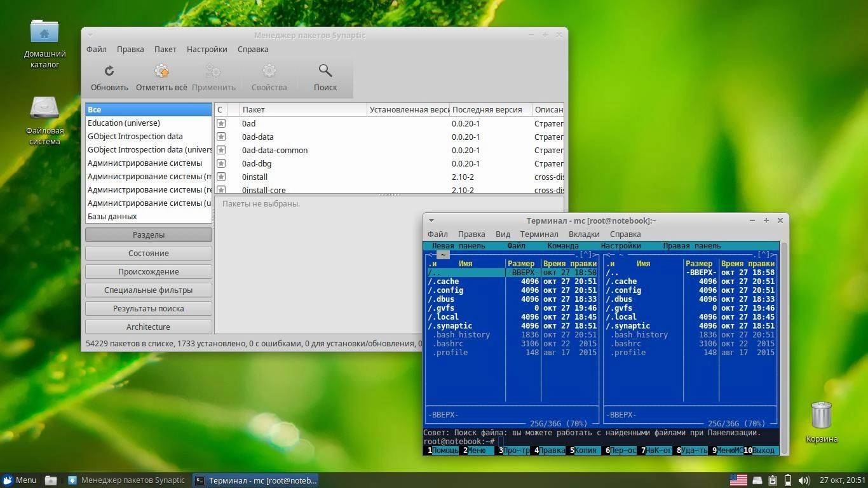This screenshot has height=488, width=868.
Task: Click the volume speaker tray icon
Action: [804, 480]
